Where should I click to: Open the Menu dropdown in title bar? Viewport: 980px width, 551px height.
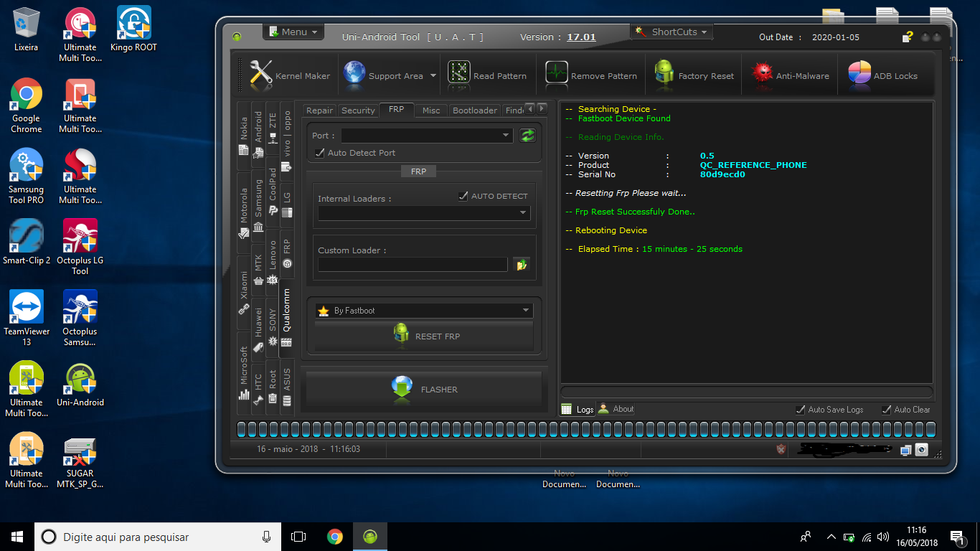[294, 32]
